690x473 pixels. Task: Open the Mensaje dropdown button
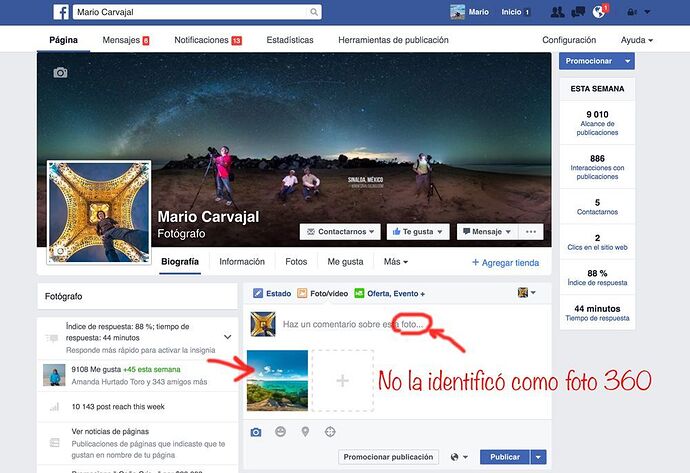coord(488,231)
